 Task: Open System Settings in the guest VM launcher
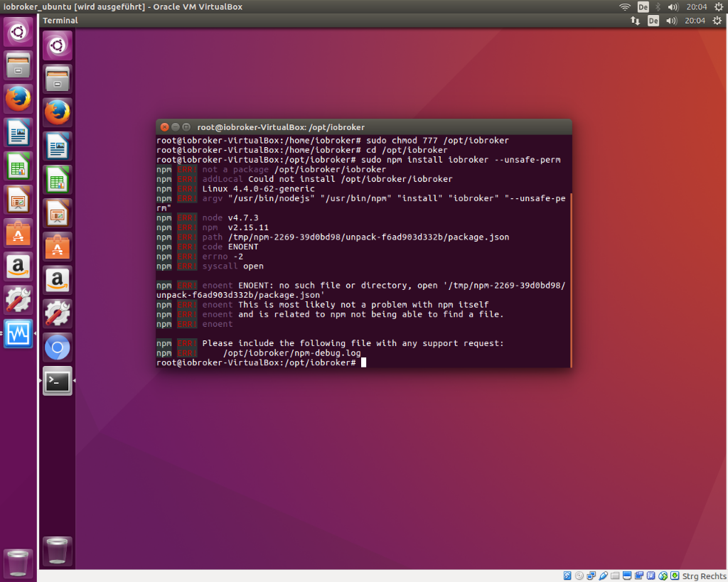(x=58, y=314)
